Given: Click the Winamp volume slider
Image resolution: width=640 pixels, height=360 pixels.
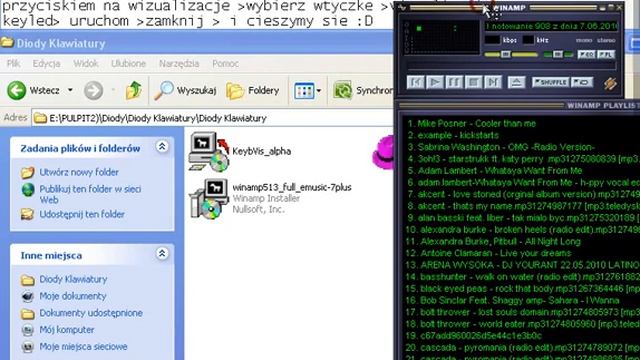Looking at the screenshot, I should (x=511, y=54).
